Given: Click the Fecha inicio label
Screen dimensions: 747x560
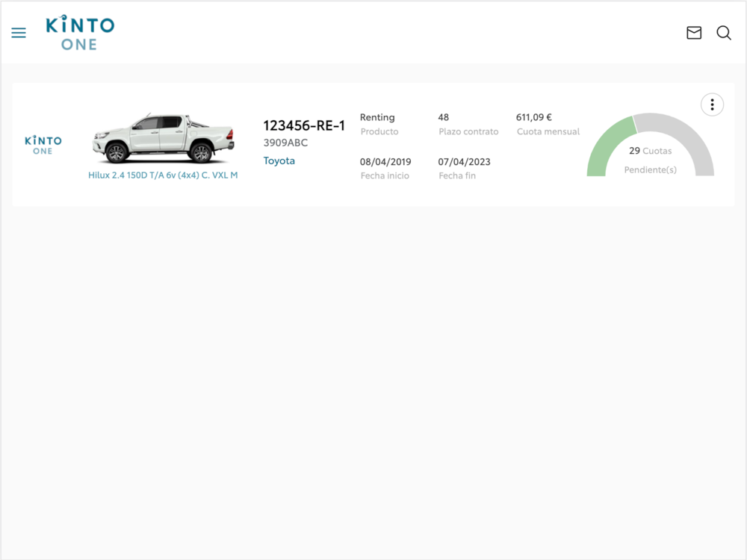Looking at the screenshot, I should point(385,175).
